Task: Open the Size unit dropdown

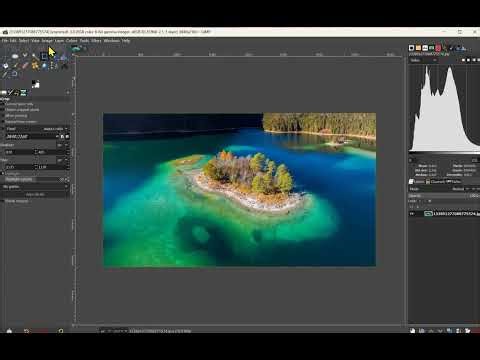Action: [x=63, y=160]
